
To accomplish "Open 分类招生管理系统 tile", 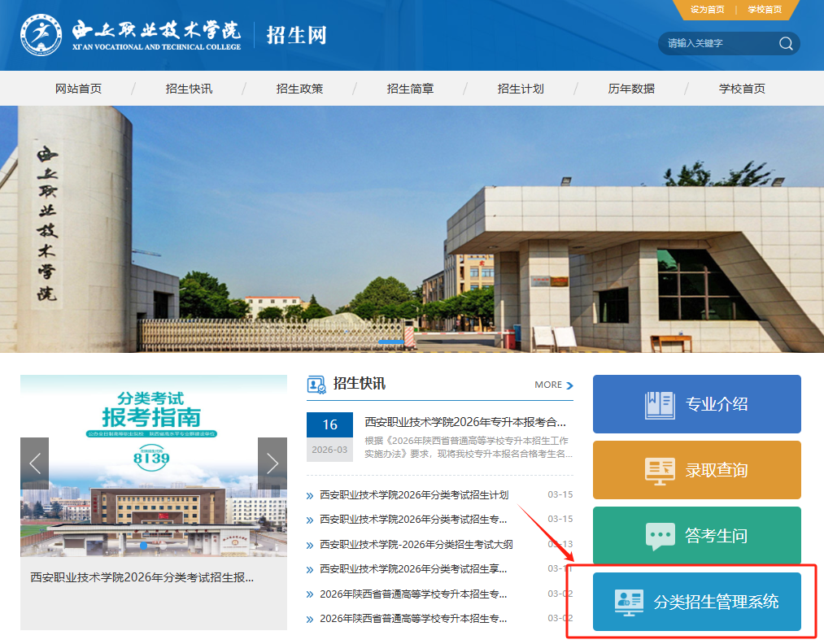I will click(696, 602).
